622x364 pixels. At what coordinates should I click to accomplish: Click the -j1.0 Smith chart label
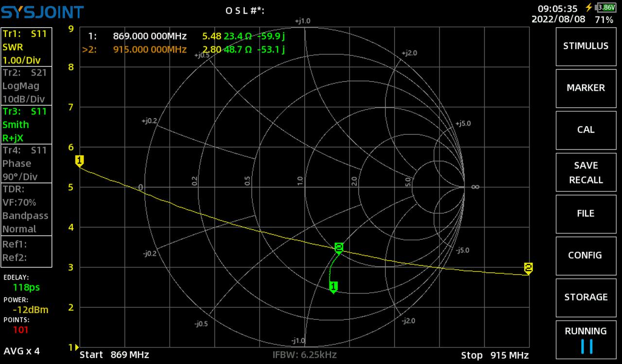pos(298,341)
